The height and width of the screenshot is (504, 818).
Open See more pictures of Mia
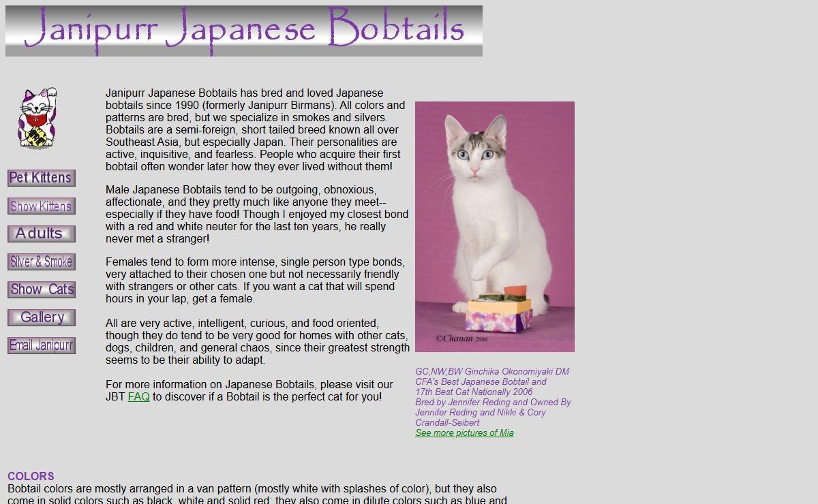[464, 433]
